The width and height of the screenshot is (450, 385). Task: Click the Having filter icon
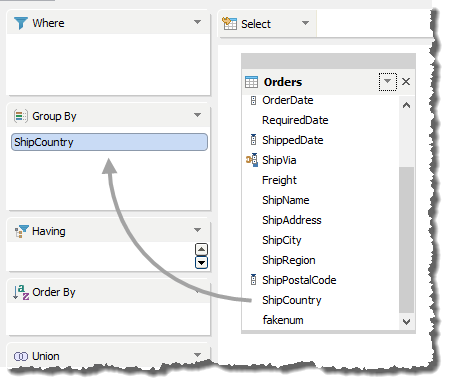21,231
